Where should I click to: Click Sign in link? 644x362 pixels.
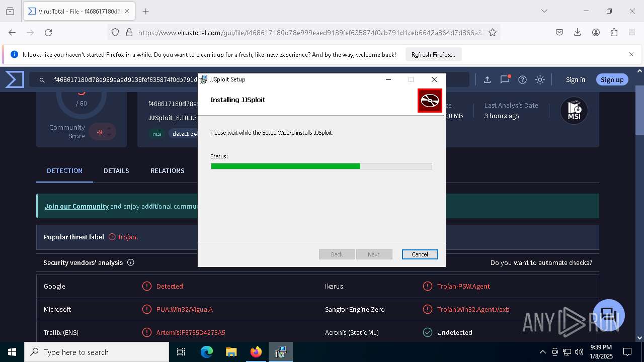click(x=576, y=79)
